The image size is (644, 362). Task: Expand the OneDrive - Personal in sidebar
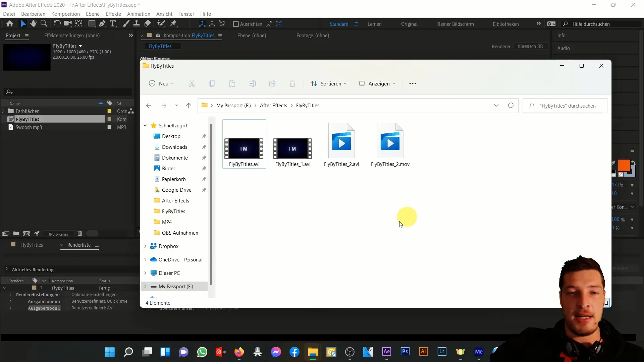pos(145,259)
